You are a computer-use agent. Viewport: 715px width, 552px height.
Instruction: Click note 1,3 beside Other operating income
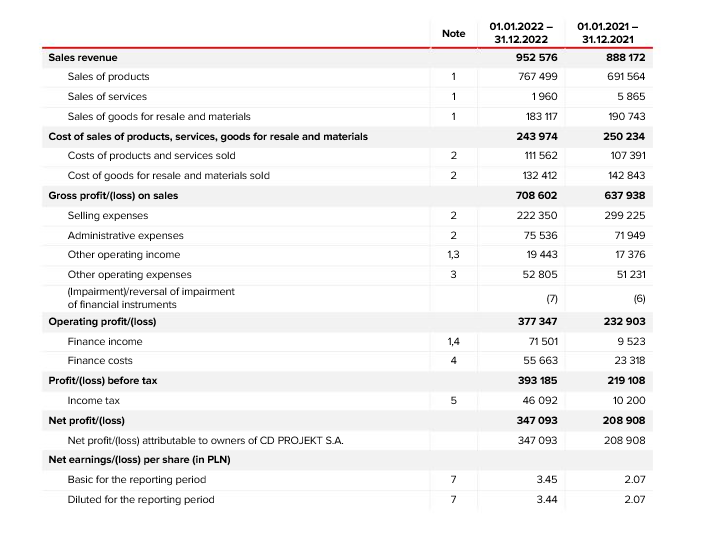pyautogui.click(x=453, y=255)
